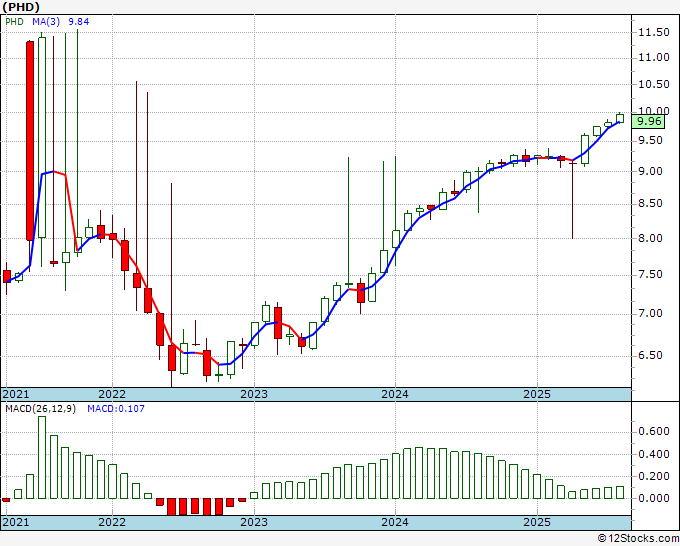Click 2021 on the price chart timeline
680x546 pixels.
(16, 394)
